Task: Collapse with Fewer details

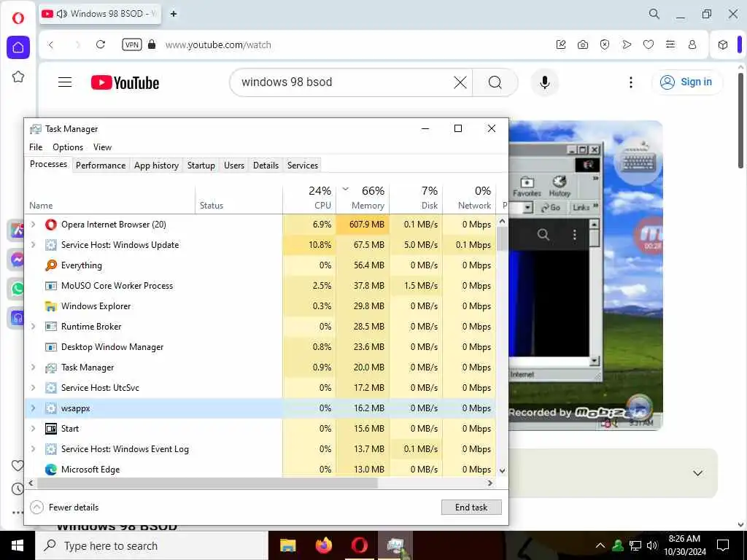Action: pyautogui.click(x=64, y=507)
